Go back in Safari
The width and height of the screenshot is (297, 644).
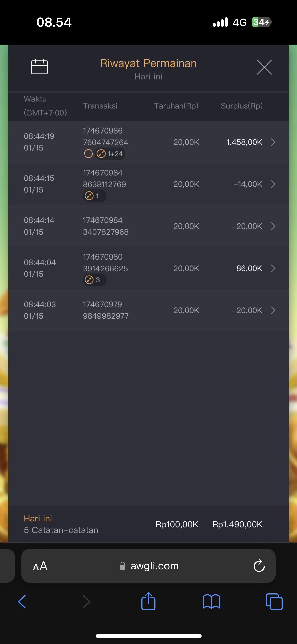pyautogui.click(x=22, y=602)
